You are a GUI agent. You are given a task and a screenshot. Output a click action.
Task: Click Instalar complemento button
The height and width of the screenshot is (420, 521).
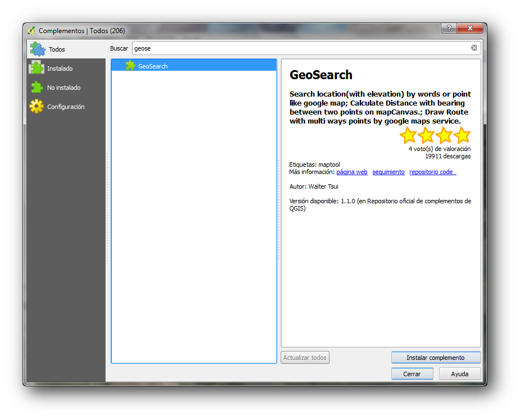436,358
